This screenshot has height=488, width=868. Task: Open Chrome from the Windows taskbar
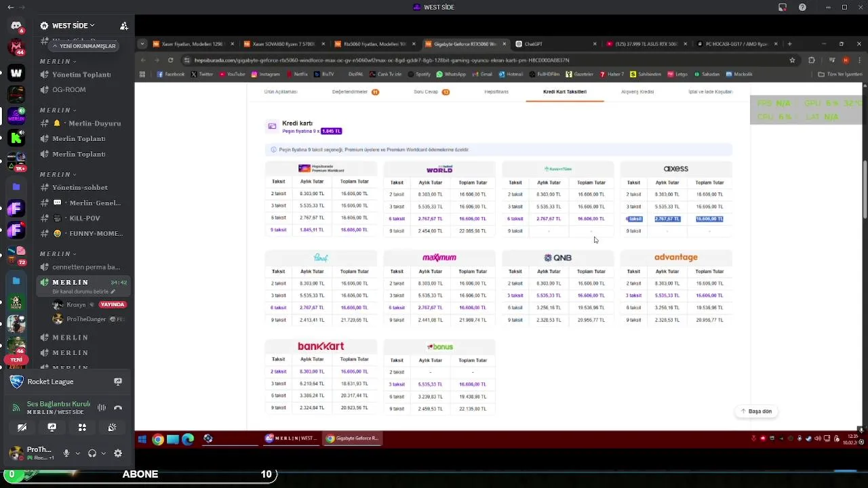tap(157, 439)
